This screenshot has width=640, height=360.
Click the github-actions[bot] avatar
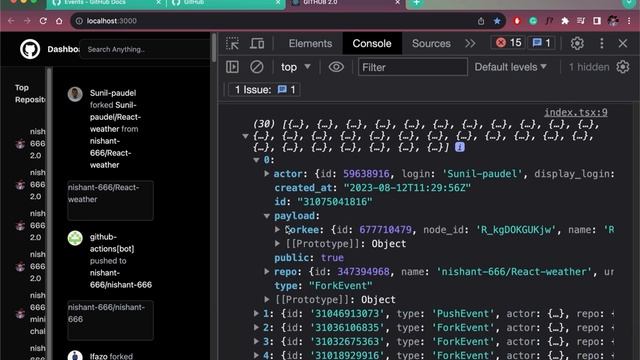[x=75, y=238]
